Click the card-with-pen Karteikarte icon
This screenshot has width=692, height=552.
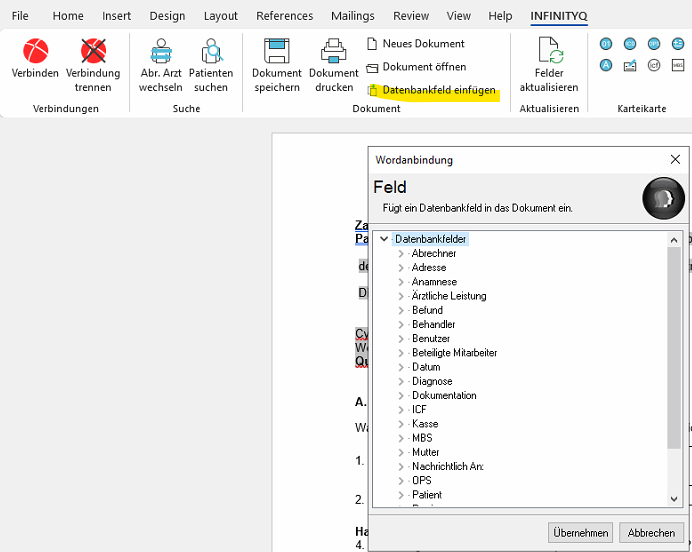click(630, 66)
